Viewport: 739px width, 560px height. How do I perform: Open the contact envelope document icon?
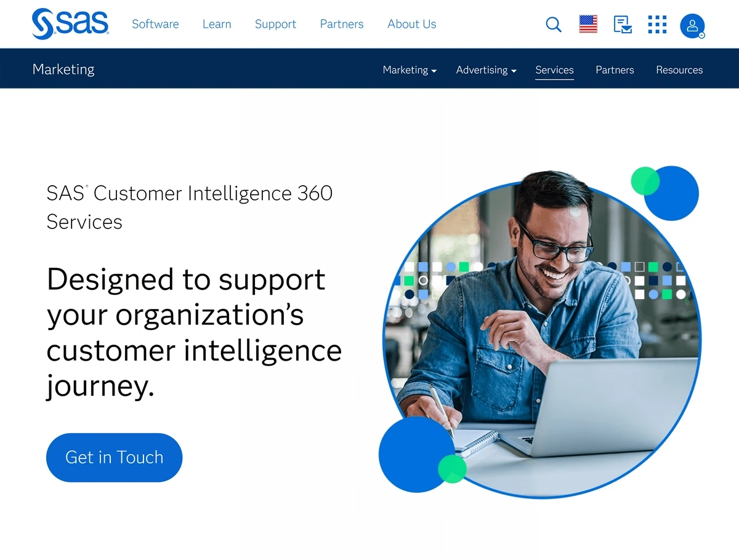pyautogui.click(x=623, y=25)
